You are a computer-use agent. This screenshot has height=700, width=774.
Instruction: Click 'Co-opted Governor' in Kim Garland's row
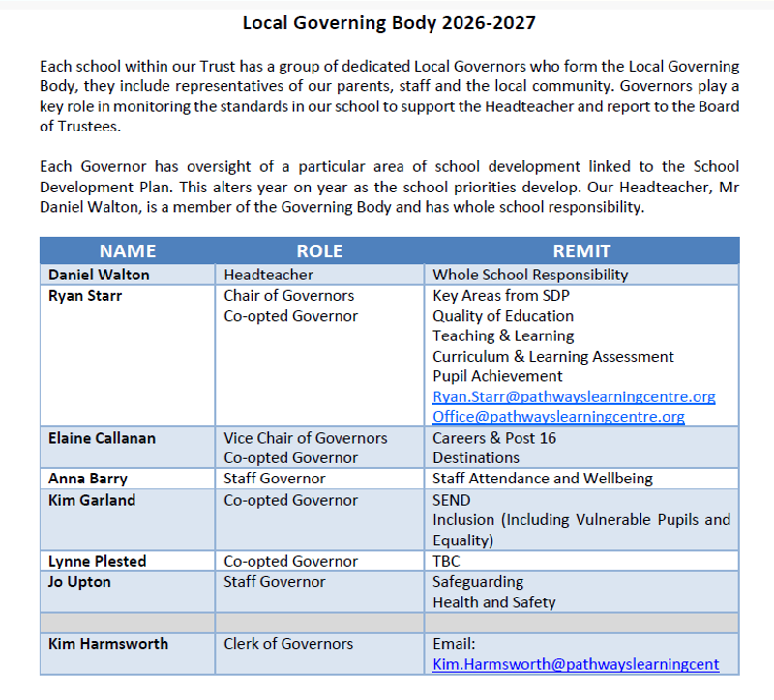[x=291, y=500]
